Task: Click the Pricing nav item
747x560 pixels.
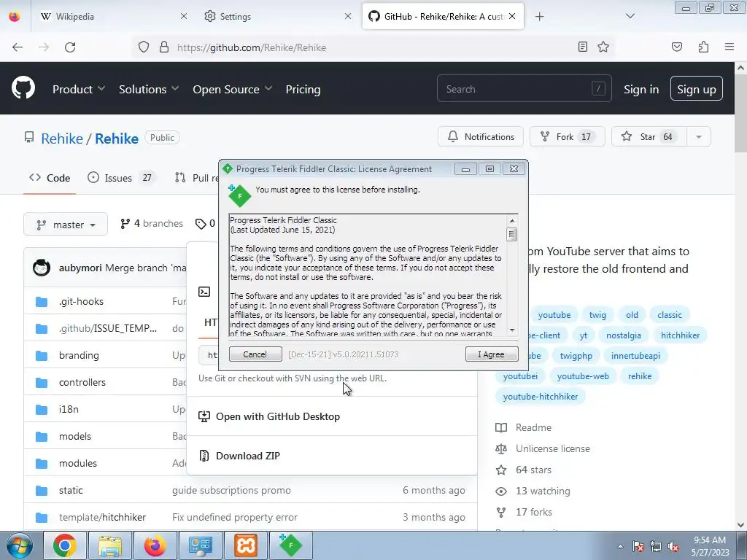Action: pyautogui.click(x=303, y=89)
